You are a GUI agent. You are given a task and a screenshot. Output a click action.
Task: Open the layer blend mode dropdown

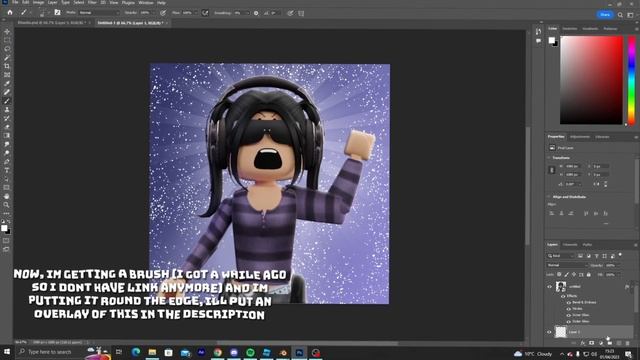coord(567,265)
